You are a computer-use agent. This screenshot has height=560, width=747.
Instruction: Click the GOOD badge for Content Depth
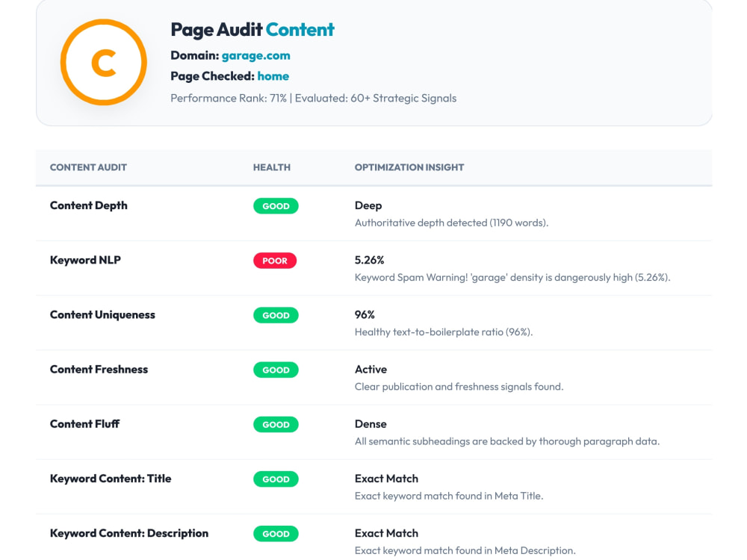click(x=276, y=206)
